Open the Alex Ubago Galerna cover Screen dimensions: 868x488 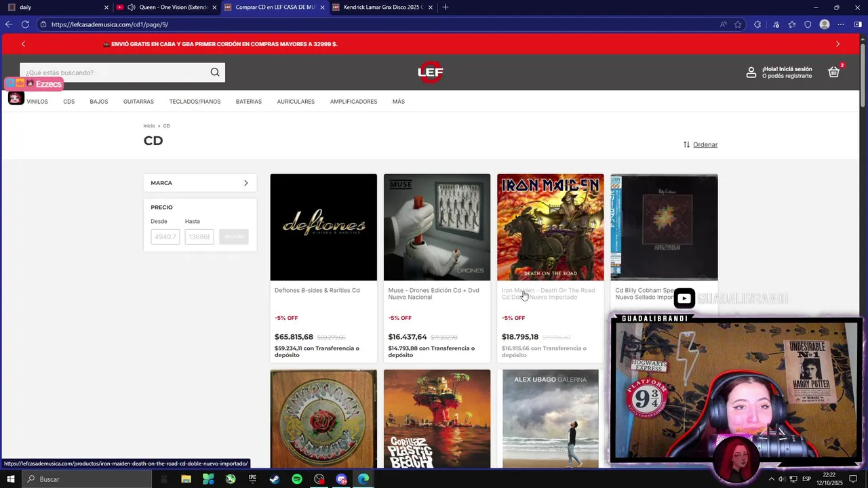[551, 418]
